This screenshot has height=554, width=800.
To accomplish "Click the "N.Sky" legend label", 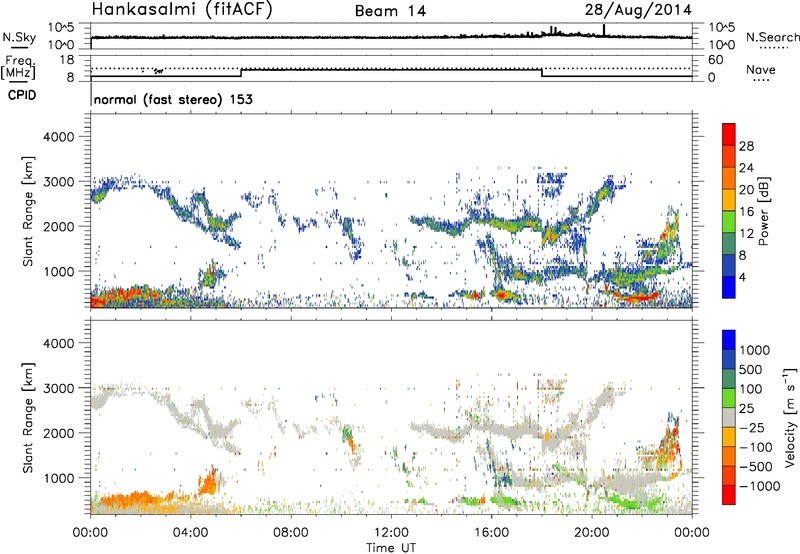I will [x=19, y=37].
